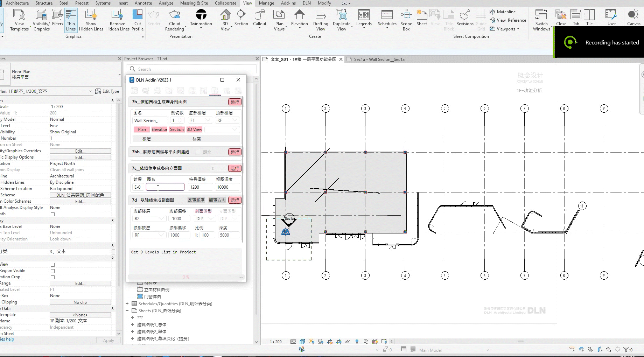644x357 pixels.
Task: Toggle the Crop View checkbox
Action: coord(52,265)
